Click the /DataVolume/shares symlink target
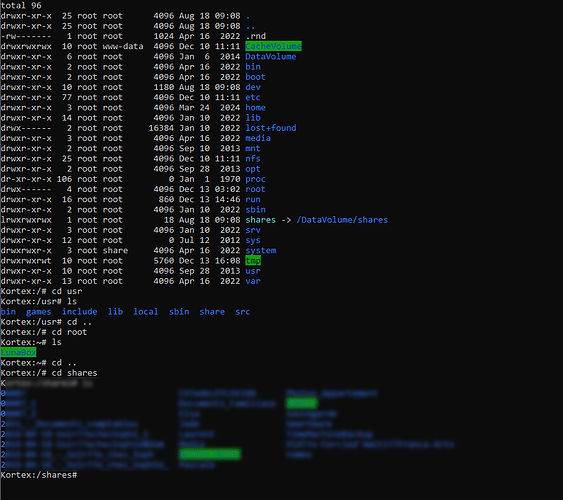Viewport: 563px width, 500px height. pyautogui.click(x=342, y=220)
